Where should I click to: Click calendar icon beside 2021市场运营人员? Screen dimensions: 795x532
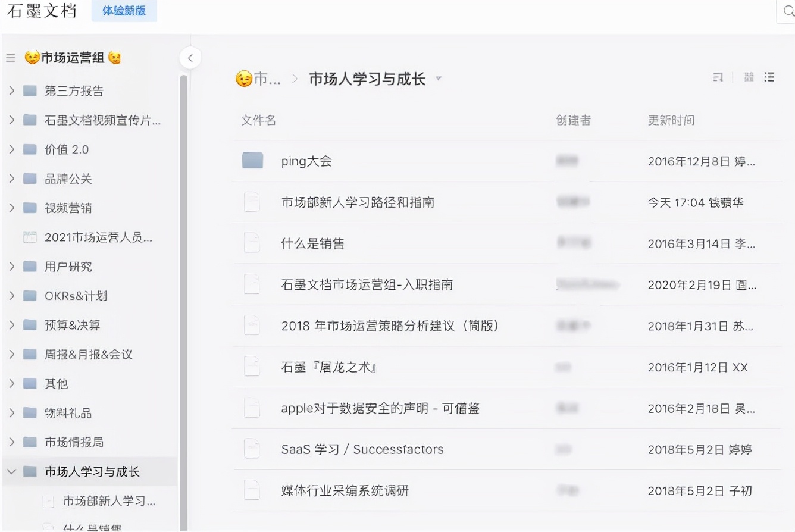click(x=30, y=237)
